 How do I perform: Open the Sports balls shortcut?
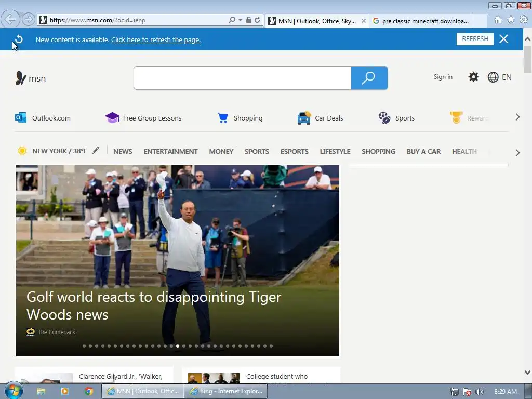(396, 118)
